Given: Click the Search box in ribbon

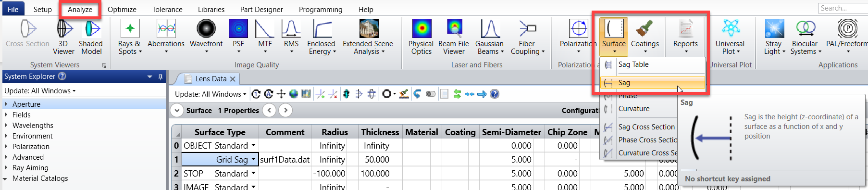Looking at the screenshot, I should [843, 8].
